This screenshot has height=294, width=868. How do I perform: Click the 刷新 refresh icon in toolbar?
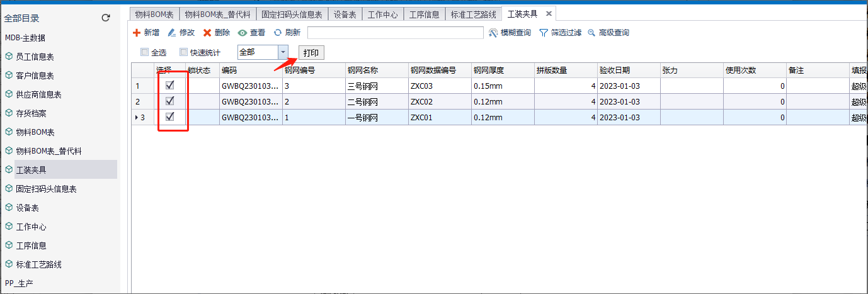pos(277,33)
